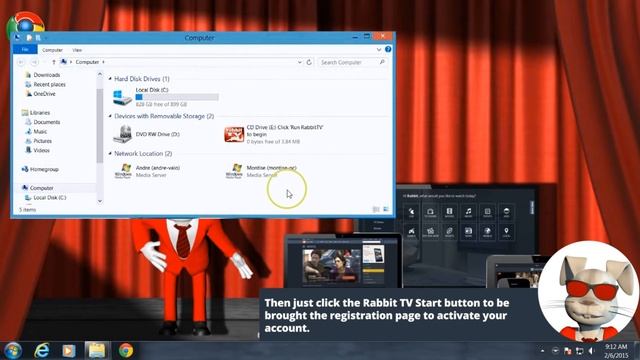The height and width of the screenshot is (360, 640).
Task: Click the search magnifier icon
Action: click(x=382, y=62)
